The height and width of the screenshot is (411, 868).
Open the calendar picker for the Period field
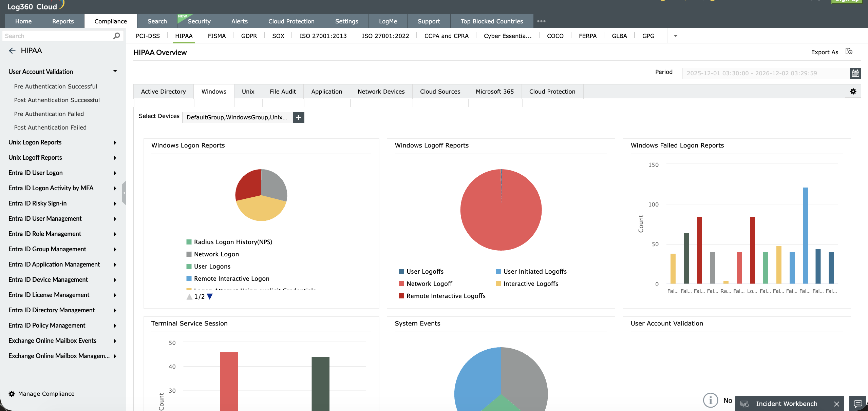tap(855, 73)
